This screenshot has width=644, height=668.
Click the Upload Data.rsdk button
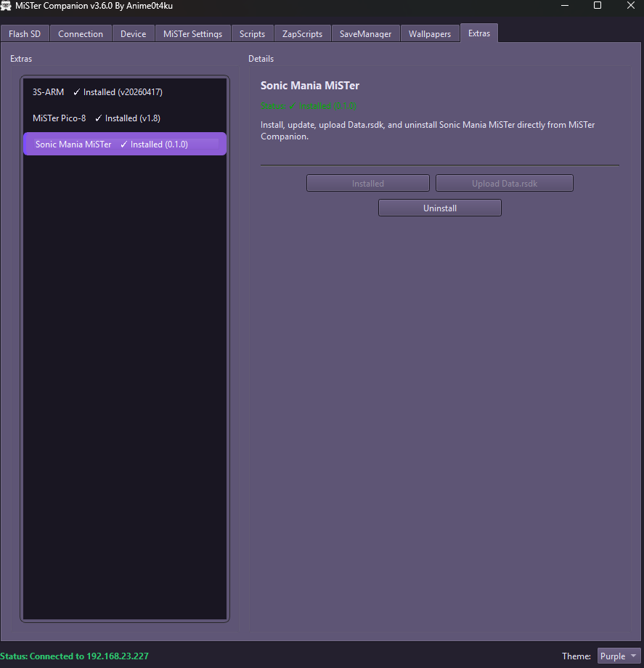click(x=505, y=183)
